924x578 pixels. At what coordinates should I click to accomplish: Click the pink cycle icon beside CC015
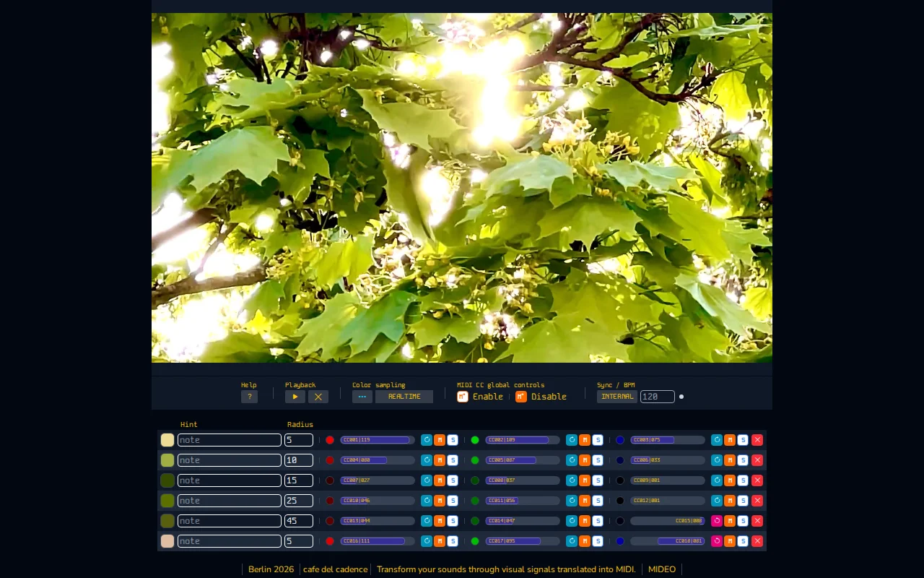[717, 521]
